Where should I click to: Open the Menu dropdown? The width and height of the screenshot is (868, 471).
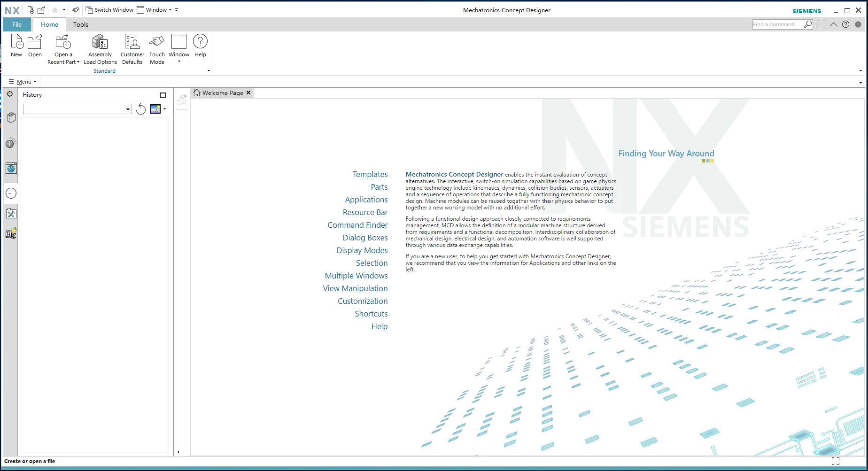tap(23, 82)
